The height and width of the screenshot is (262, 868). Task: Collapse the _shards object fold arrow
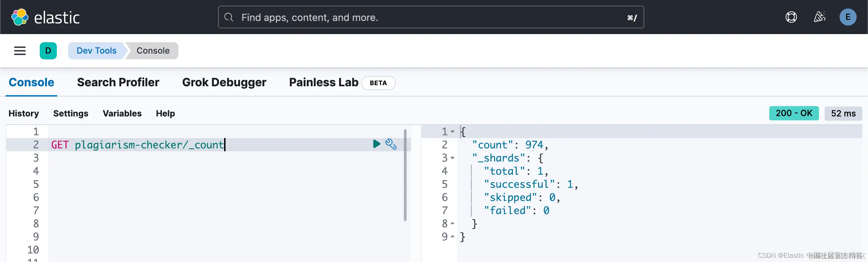click(x=452, y=158)
